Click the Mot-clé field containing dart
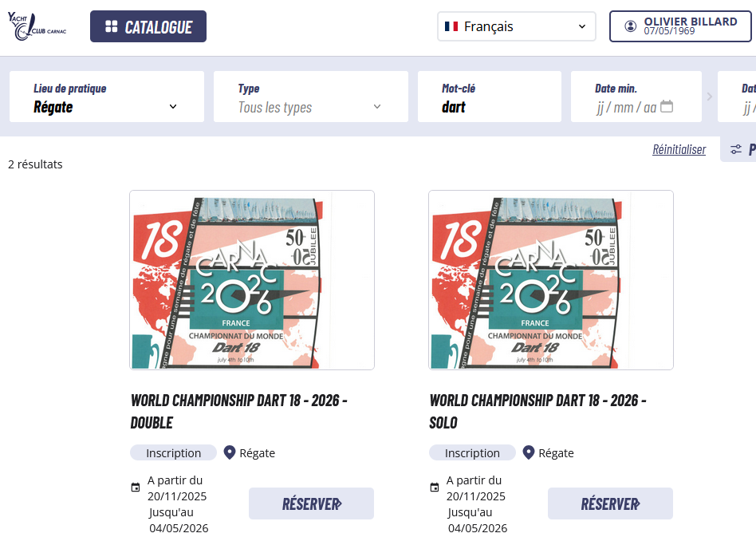This screenshot has width=756, height=541. coord(489,107)
